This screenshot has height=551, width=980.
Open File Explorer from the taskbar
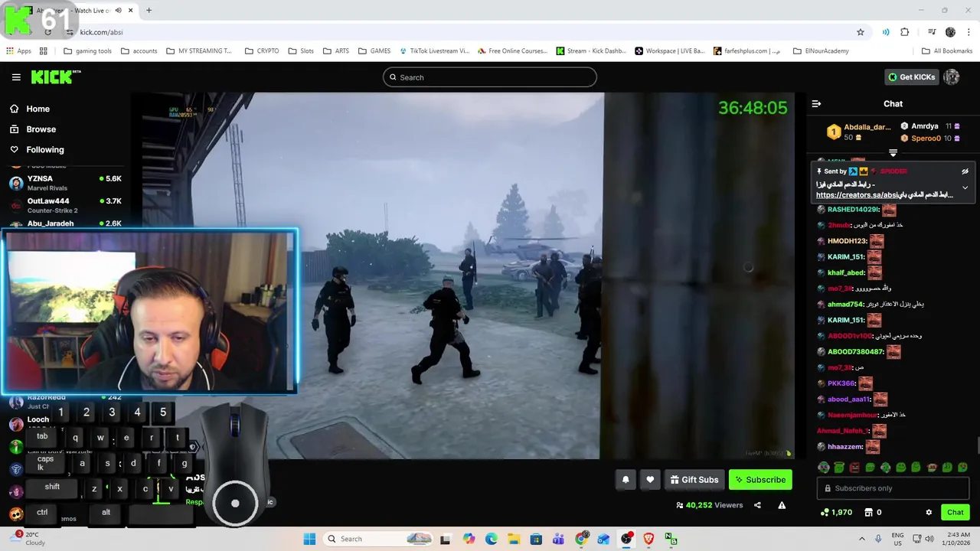(x=514, y=539)
